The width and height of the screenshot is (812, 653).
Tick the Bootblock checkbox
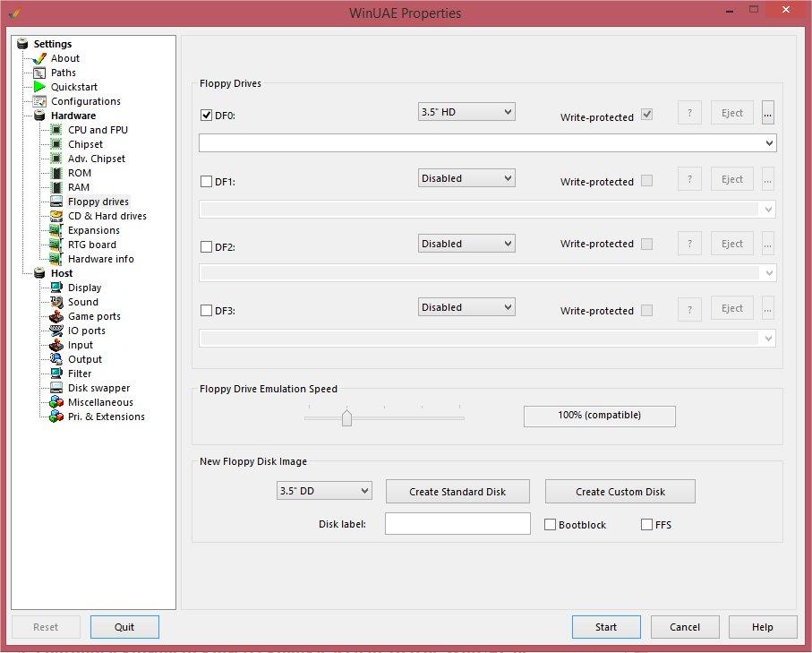[x=550, y=525]
